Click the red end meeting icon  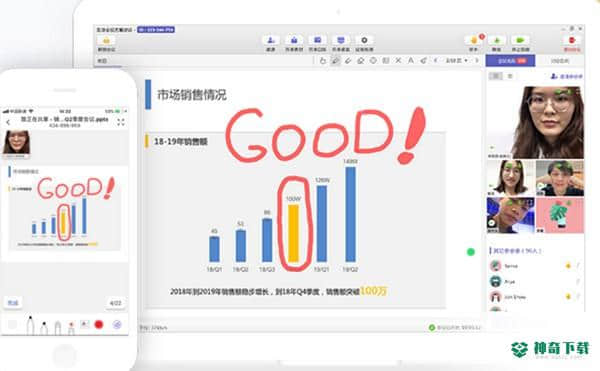point(572,40)
